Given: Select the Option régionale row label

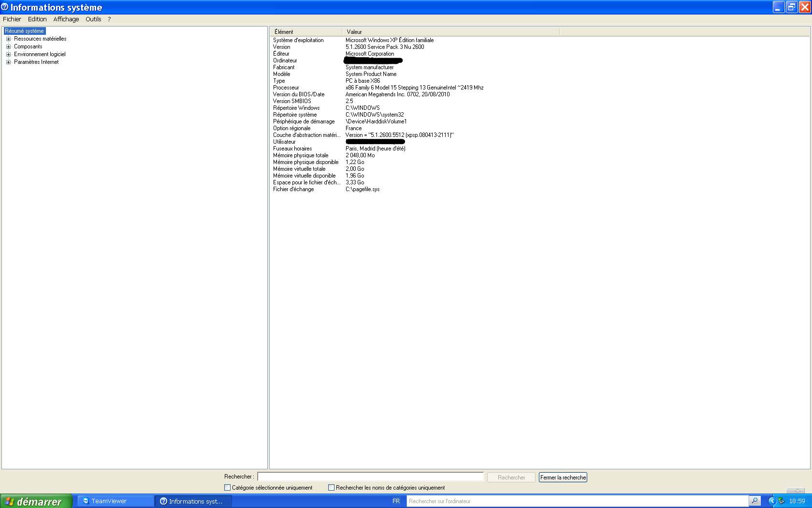Looking at the screenshot, I should click(291, 128).
